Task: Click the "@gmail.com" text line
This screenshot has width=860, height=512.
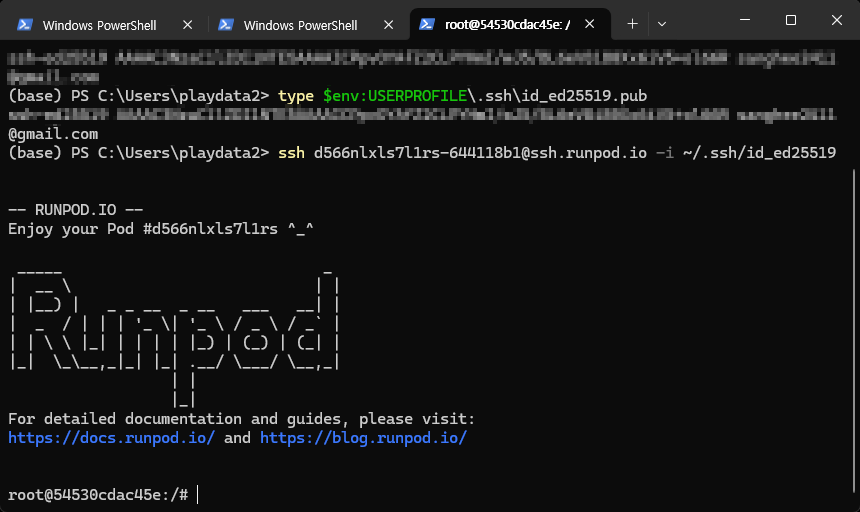Action: point(53,134)
